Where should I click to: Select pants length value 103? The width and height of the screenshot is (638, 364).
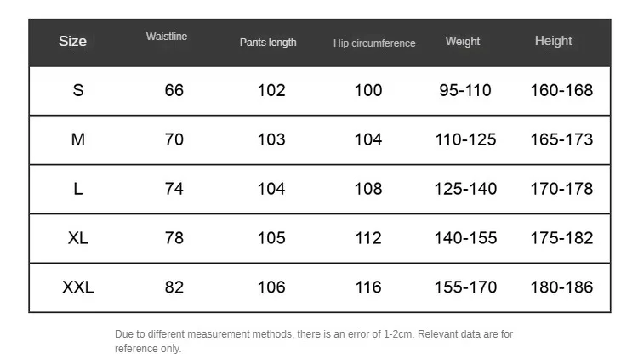(271, 139)
